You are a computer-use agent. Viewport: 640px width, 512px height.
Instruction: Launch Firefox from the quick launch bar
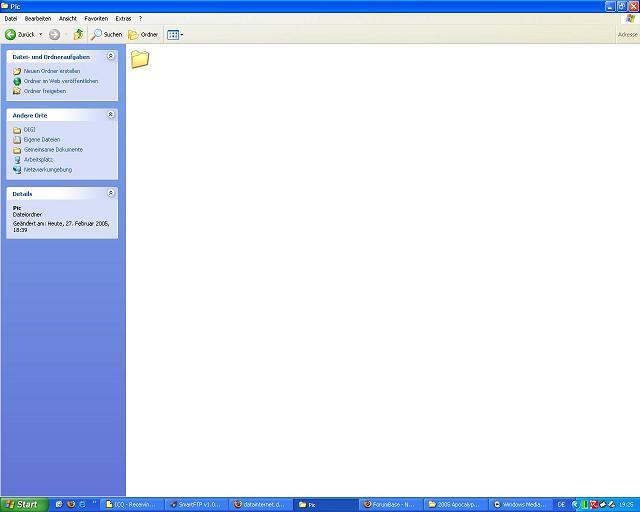click(x=71, y=505)
